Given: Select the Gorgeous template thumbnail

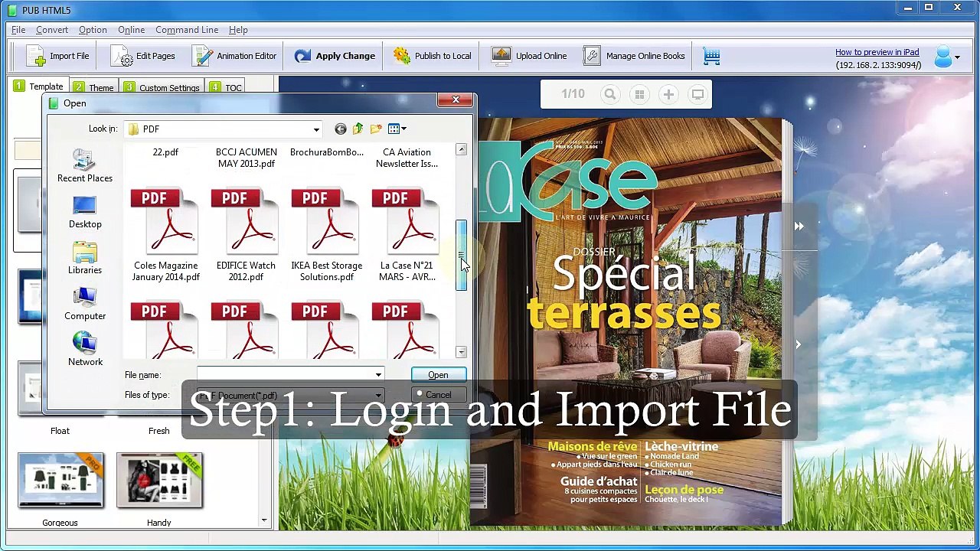Looking at the screenshot, I should click(x=60, y=480).
